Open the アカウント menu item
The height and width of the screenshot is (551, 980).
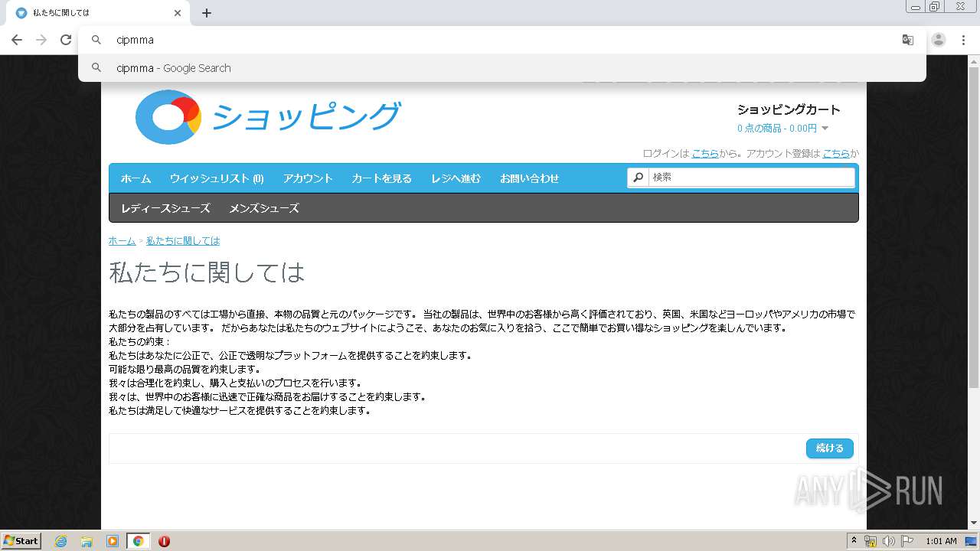tap(308, 178)
